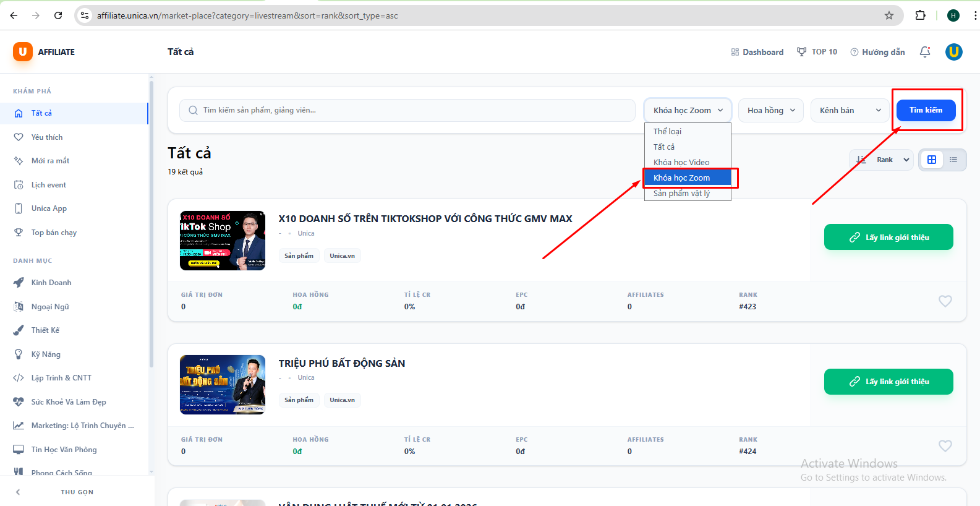Get referral link for TikTokShop course

tap(888, 237)
